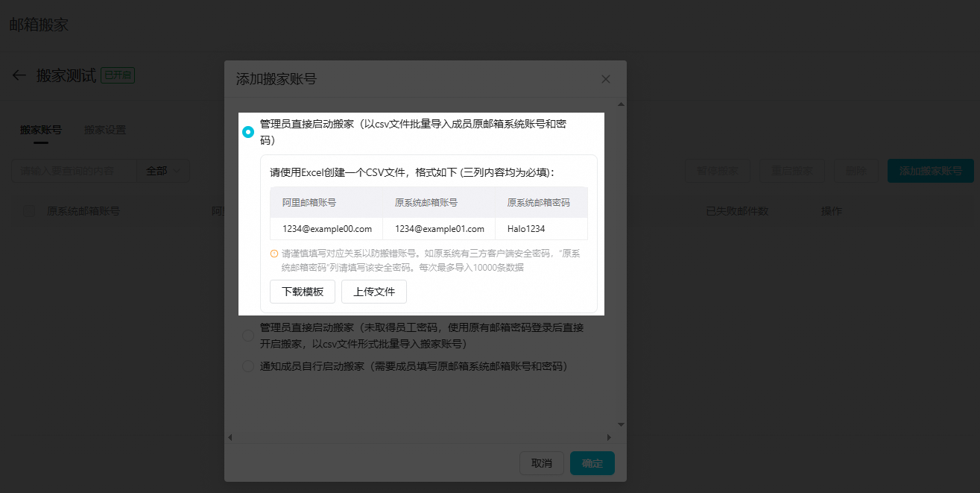This screenshot has width=980, height=493.
Task: Click the dialog scrollbar up arrow
Action: coord(620,103)
